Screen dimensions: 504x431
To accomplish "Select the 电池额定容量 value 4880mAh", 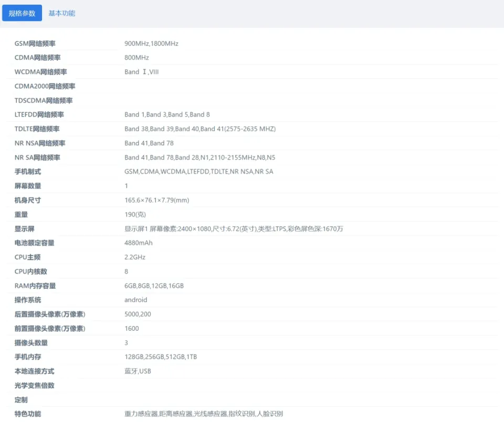I will [139, 243].
